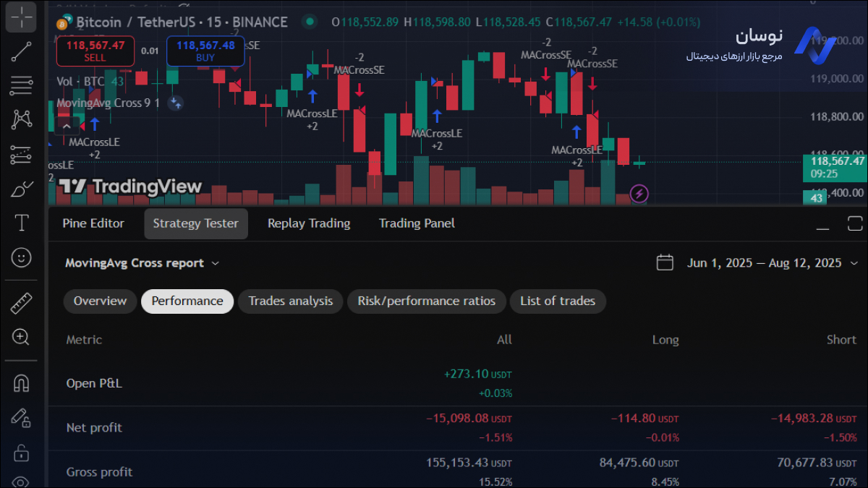This screenshot has width=868, height=488.
Task: Show the Overview report section
Action: [x=100, y=301]
